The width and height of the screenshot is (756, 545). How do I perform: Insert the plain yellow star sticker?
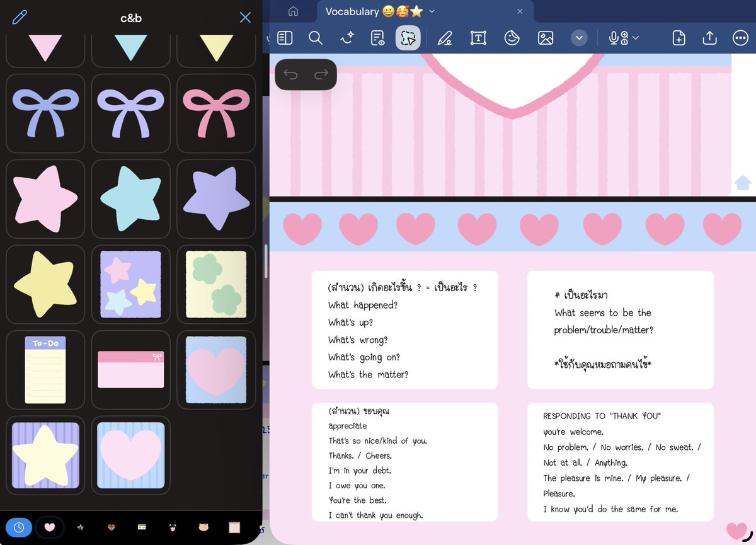(x=45, y=284)
